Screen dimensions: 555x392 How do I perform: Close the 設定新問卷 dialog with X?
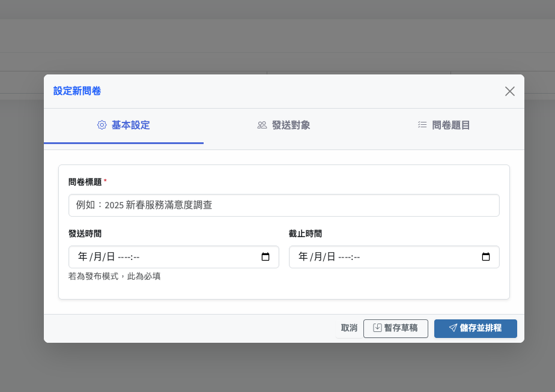[509, 91]
